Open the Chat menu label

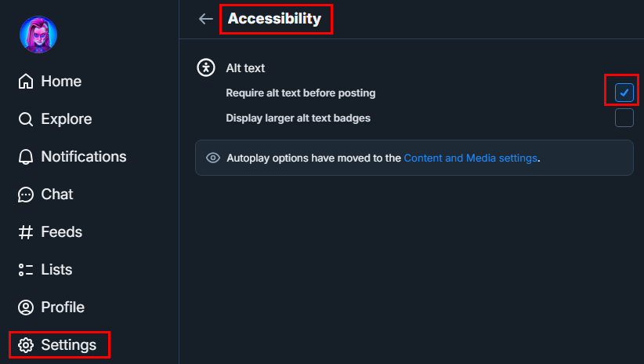point(57,195)
